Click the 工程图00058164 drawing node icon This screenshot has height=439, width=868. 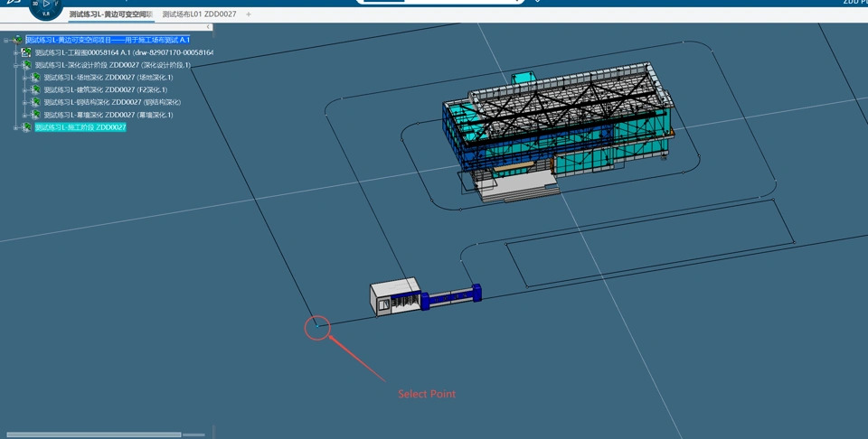[x=27, y=52]
